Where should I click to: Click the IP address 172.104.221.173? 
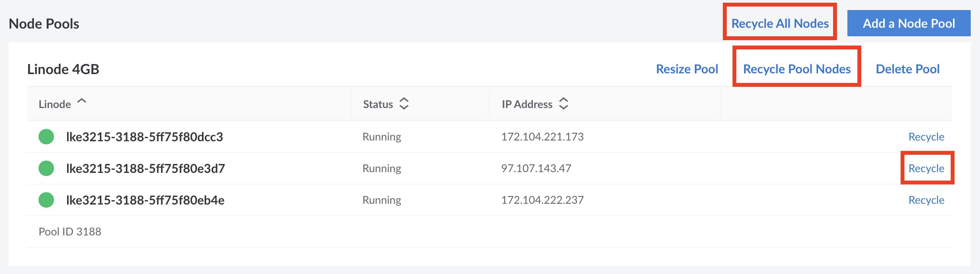click(x=542, y=137)
